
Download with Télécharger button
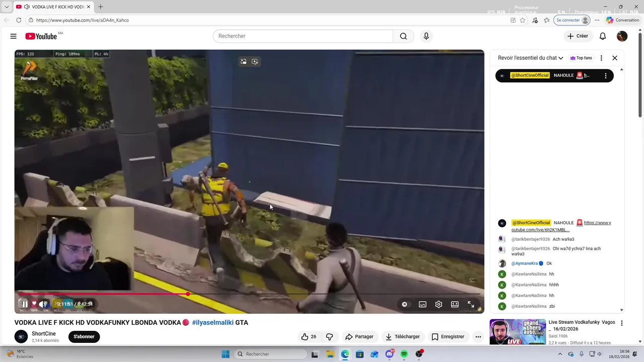(403, 336)
